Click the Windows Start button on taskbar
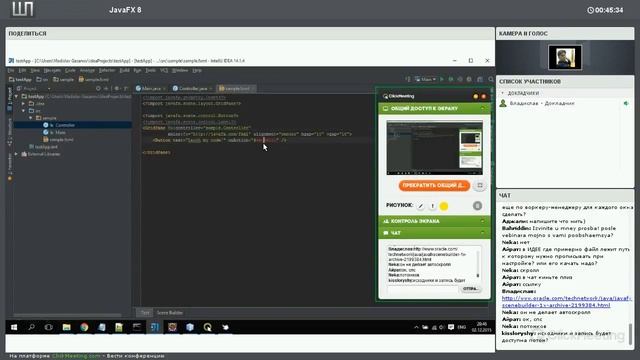640x360 pixels. (14, 327)
